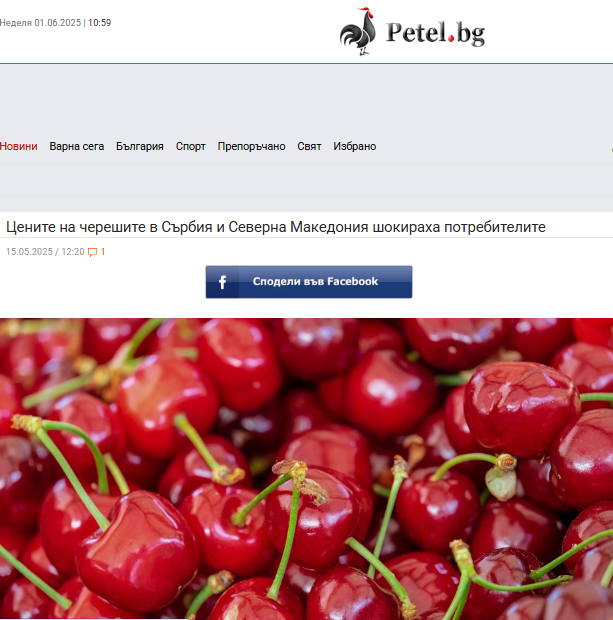Viewport: 613px width, 620px height.
Task: Go to the България section
Action: [x=140, y=146]
